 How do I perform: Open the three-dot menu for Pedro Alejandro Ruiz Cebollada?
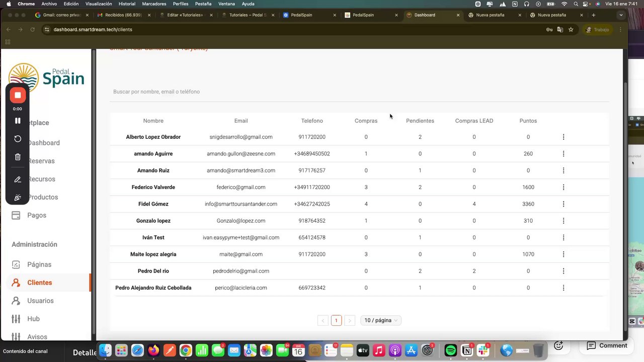tap(563, 288)
